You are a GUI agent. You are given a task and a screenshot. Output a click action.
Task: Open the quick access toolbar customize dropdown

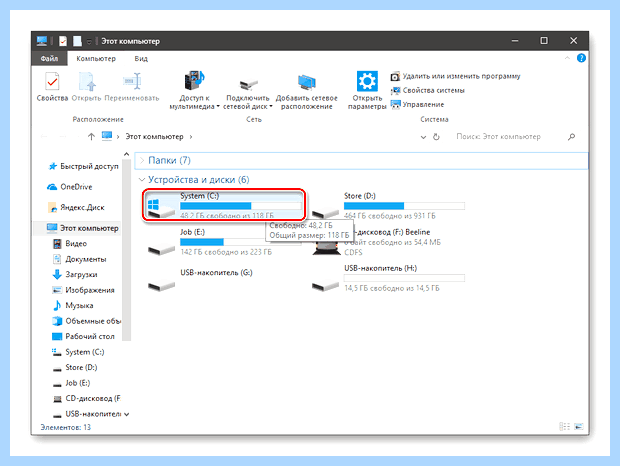(89, 41)
